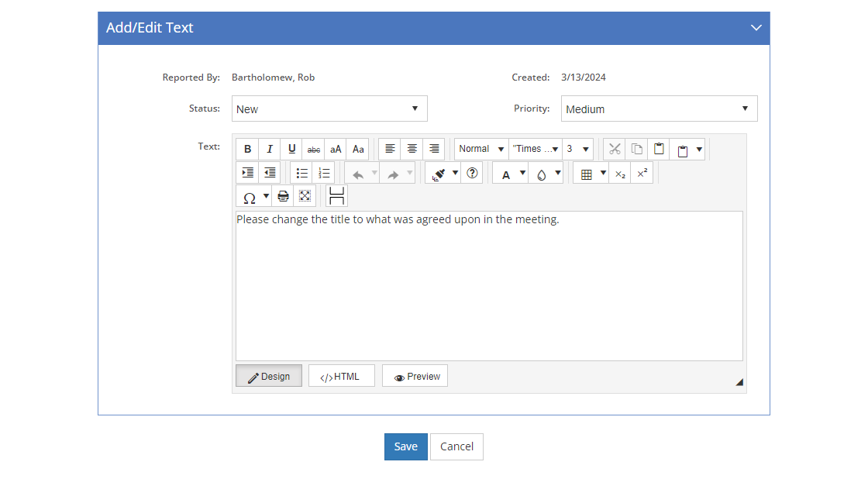Click the aA increase font size icon
The image size is (868, 479).
tap(336, 149)
